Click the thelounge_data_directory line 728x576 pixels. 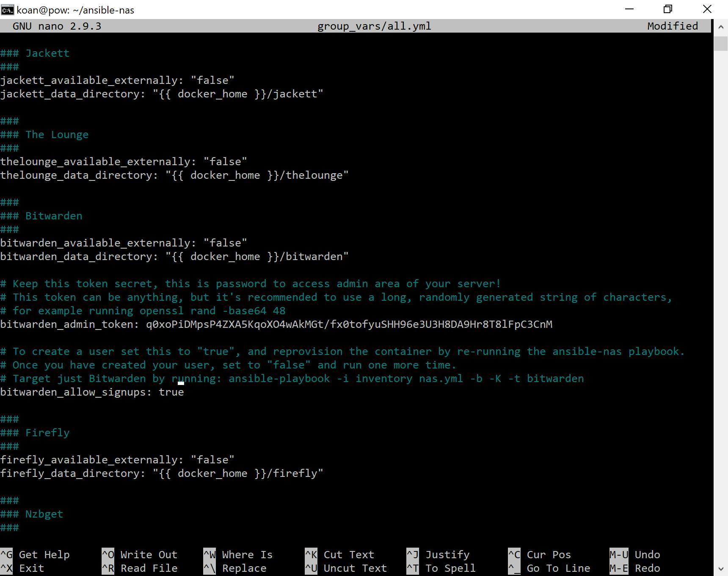(174, 175)
